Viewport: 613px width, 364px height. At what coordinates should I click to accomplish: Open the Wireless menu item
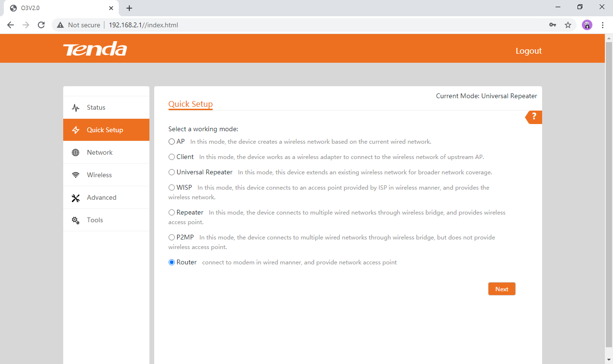[106, 175]
